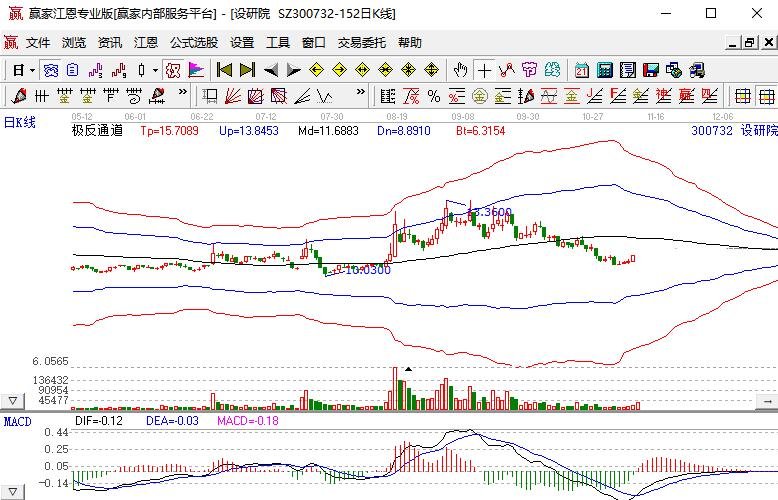Viewport: 778px width, 500px height.
Task: Open the notebook icon
Action: click(628, 70)
